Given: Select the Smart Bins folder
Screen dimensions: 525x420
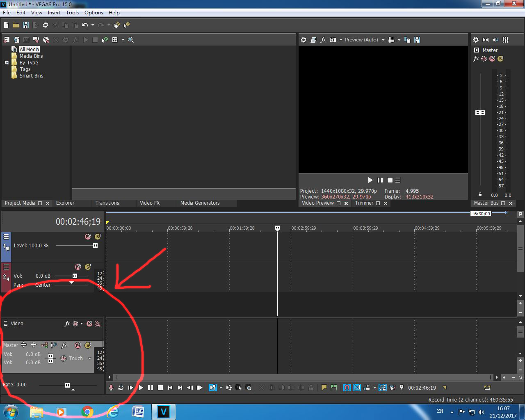Looking at the screenshot, I should [x=31, y=76].
